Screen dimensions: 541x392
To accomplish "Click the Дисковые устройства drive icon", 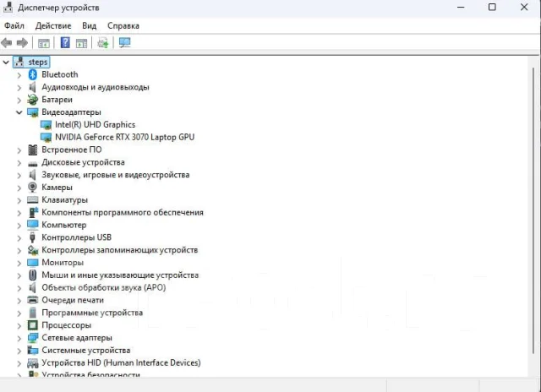I will (32, 164).
